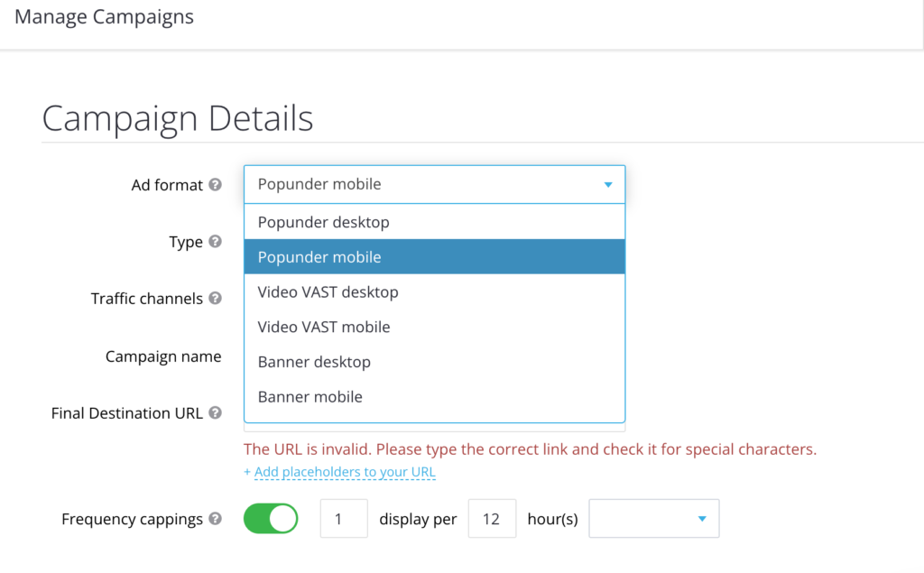Click the Campaign name label
924x573 pixels.
(x=163, y=356)
